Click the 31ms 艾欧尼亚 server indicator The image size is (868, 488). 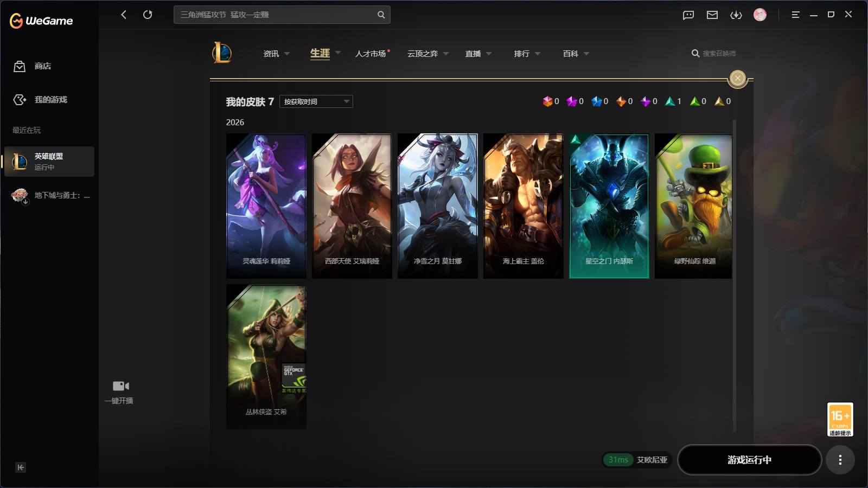637,460
